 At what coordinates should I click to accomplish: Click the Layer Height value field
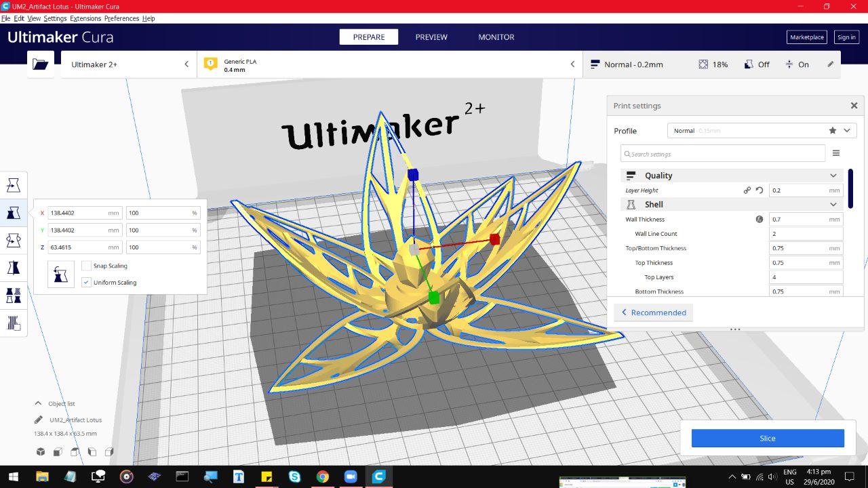pyautogui.click(x=806, y=190)
